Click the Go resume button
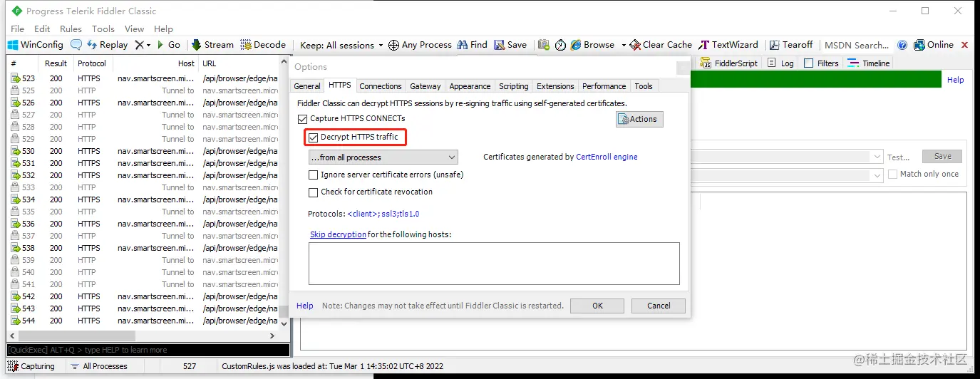This screenshot has height=379, width=980. coord(168,45)
